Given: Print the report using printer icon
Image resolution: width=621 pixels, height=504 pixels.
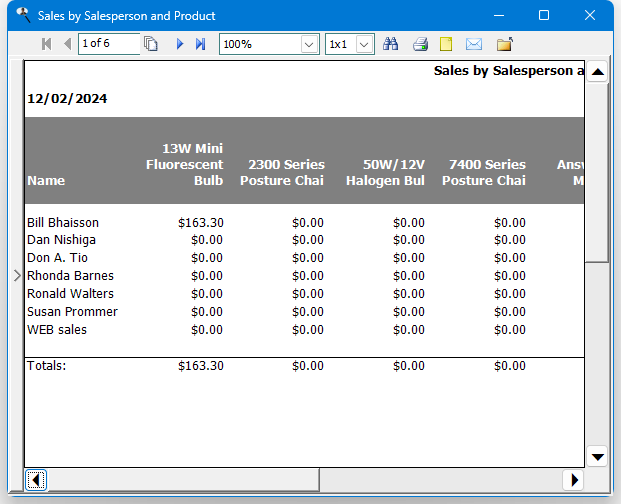Looking at the screenshot, I should point(420,44).
